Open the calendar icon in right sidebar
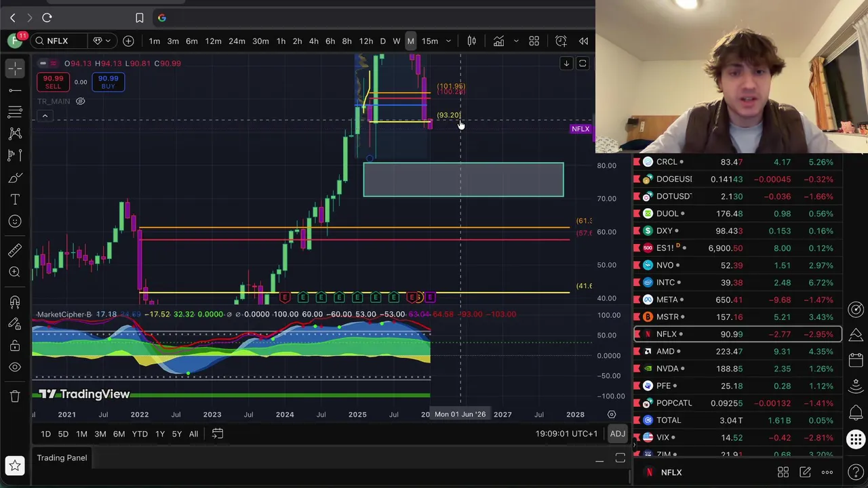The height and width of the screenshot is (488, 868). tap(856, 361)
